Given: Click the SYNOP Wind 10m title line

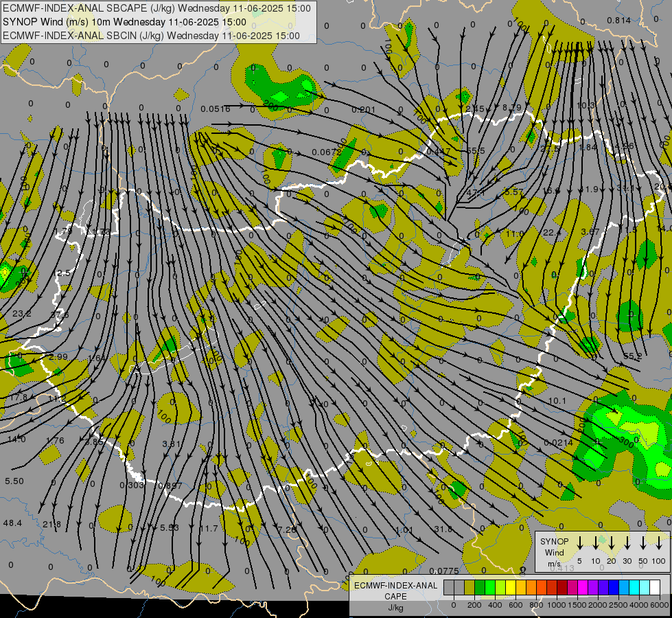Looking at the screenshot, I should [x=124, y=22].
